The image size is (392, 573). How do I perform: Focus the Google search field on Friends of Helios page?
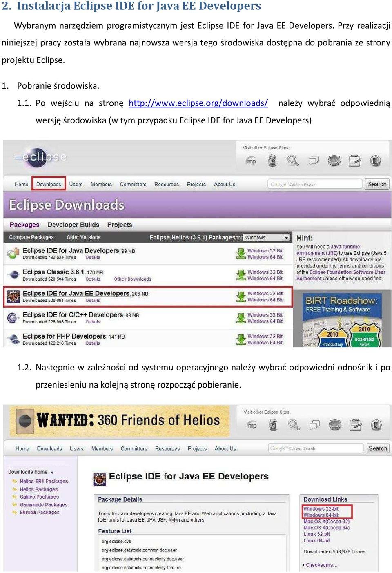(x=316, y=448)
